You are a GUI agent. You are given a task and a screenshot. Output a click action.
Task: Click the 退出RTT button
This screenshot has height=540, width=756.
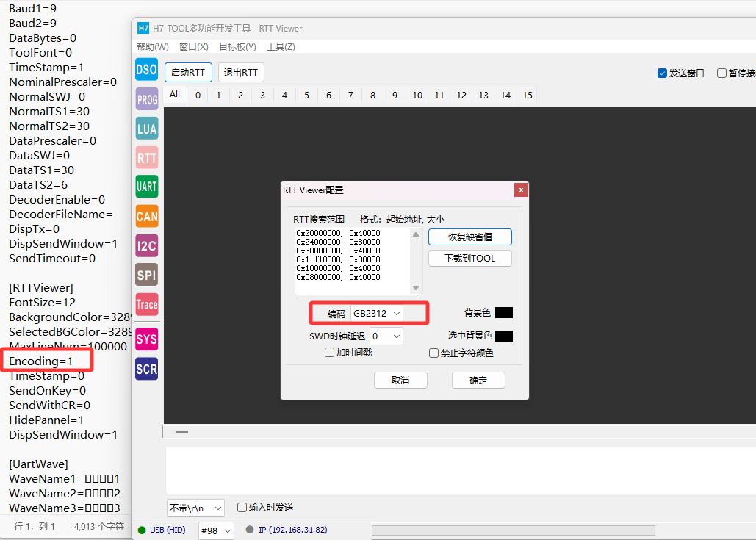pyautogui.click(x=241, y=72)
